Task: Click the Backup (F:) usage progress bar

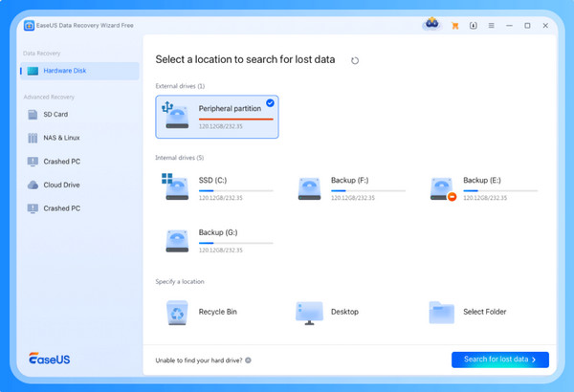Action: [x=368, y=190]
